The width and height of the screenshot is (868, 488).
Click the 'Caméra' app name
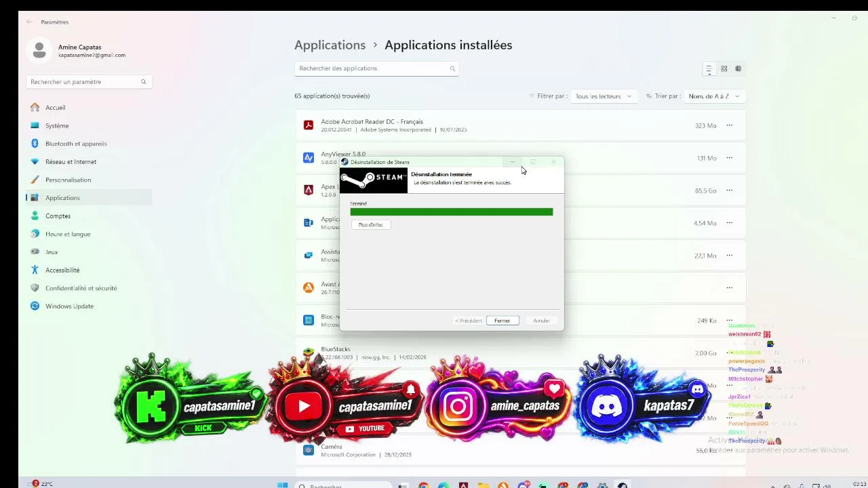click(332, 447)
